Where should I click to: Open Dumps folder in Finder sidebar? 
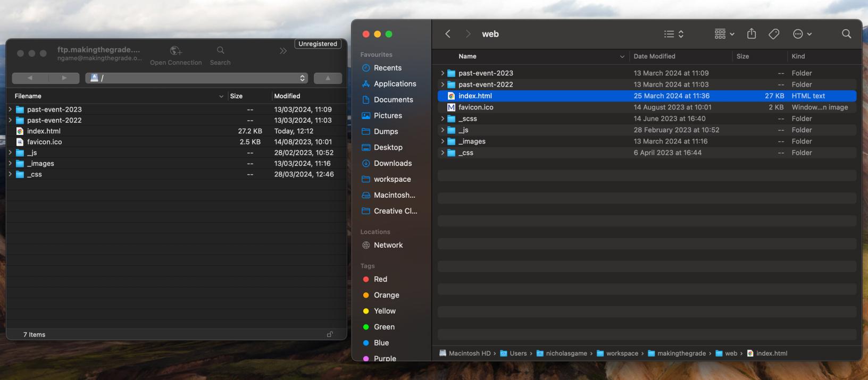click(386, 132)
